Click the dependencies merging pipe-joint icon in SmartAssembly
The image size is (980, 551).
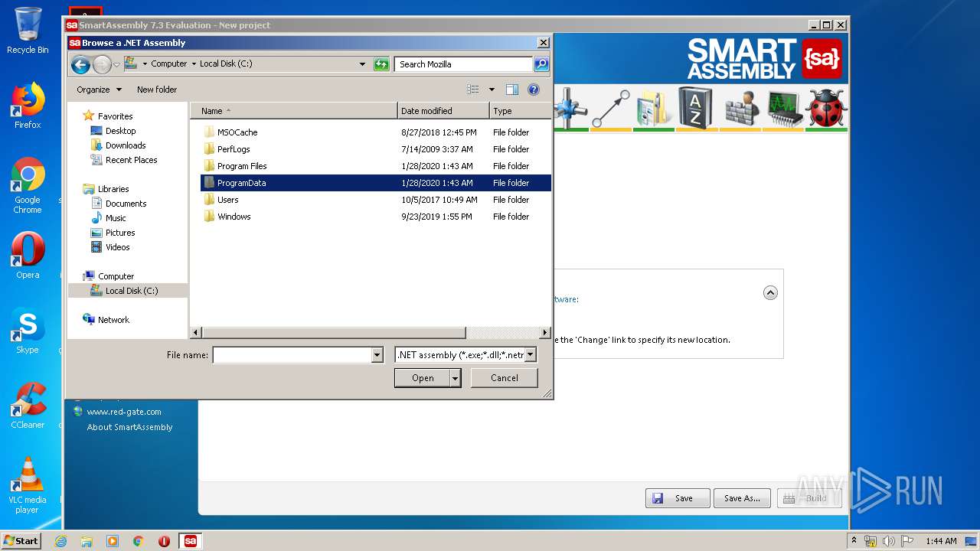[569, 108]
